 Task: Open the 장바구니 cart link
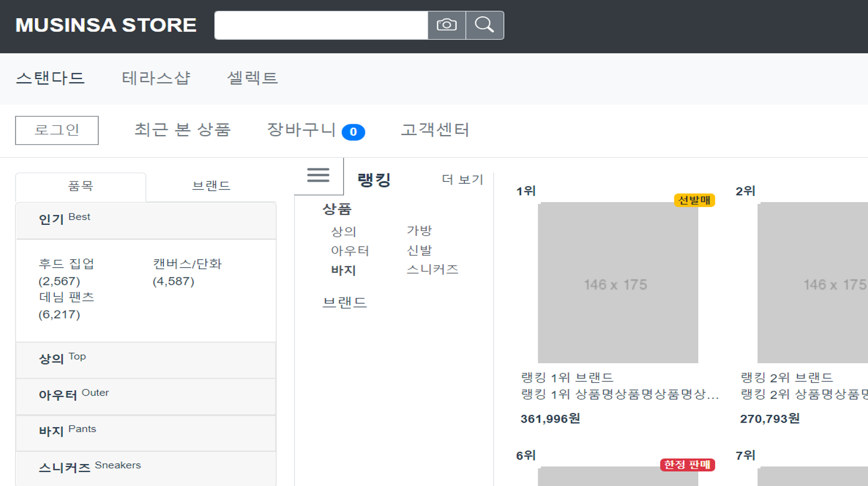pos(301,130)
